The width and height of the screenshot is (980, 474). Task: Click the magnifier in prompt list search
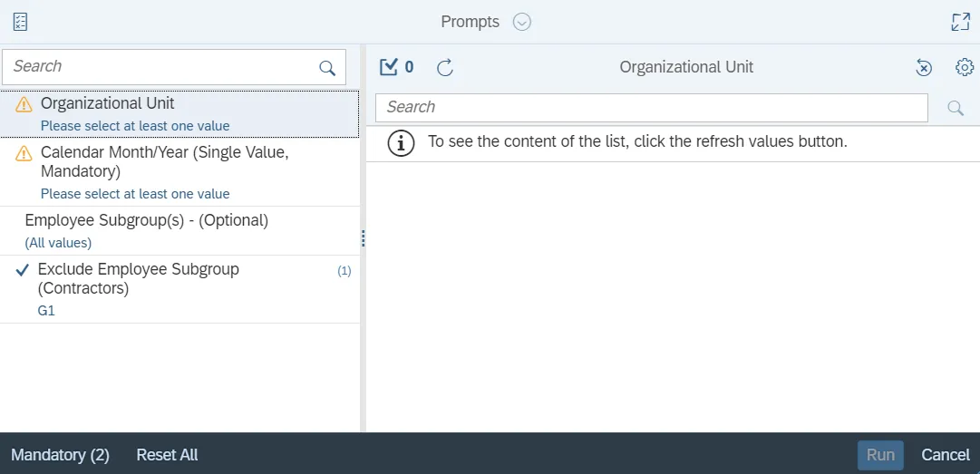327,67
